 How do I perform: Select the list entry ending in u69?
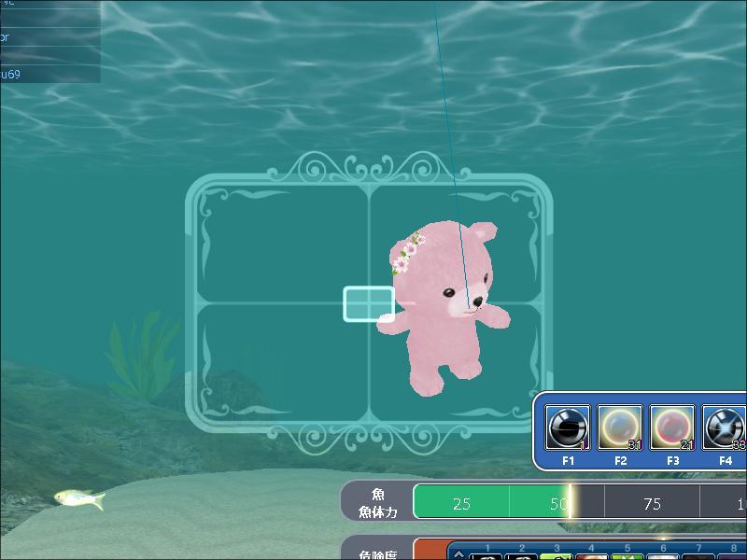pos(49,74)
